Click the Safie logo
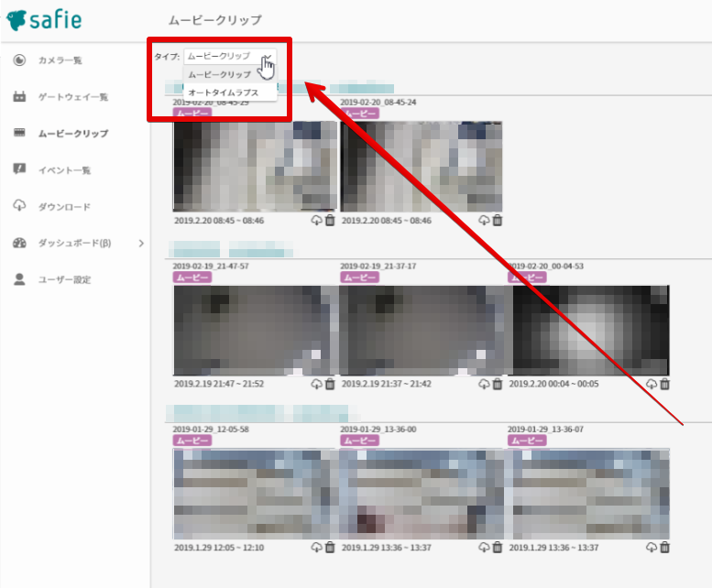This screenshot has height=588, width=712. click(x=44, y=20)
